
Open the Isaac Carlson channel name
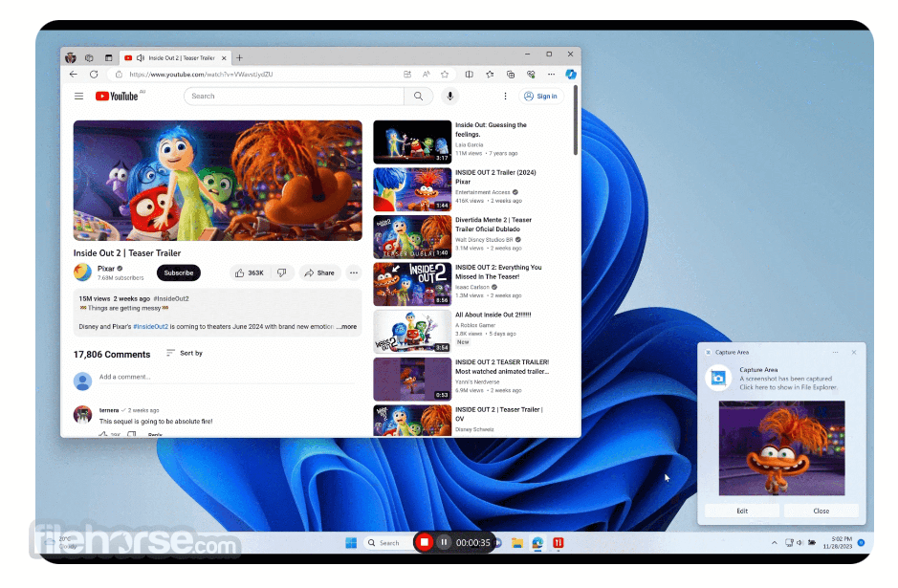click(x=471, y=287)
